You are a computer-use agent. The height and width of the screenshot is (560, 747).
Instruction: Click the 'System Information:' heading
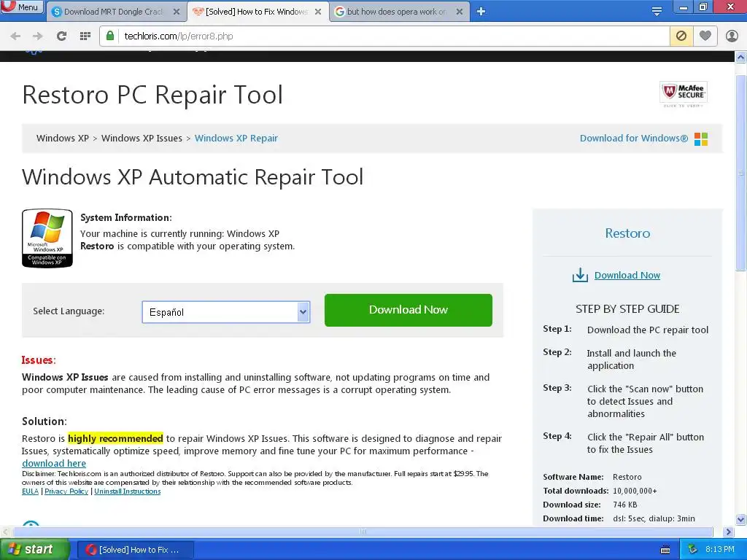click(126, 217)
